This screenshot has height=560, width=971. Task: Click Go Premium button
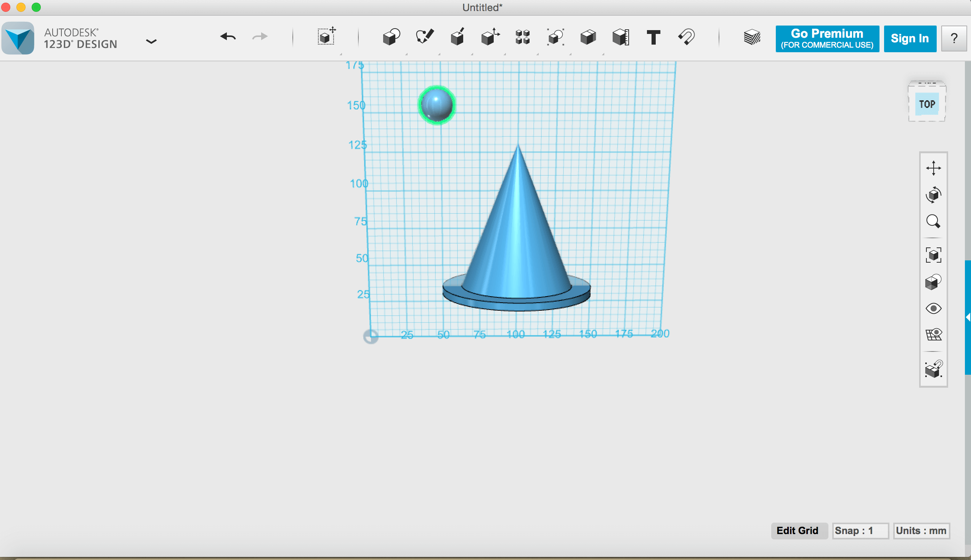click(827, 39)
